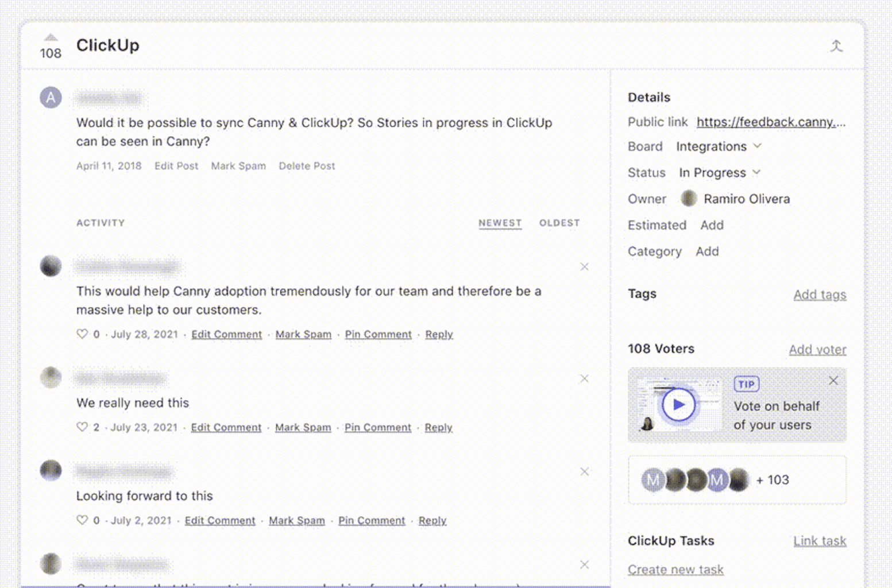Open the public feedback.canny link

coord(771,122)
